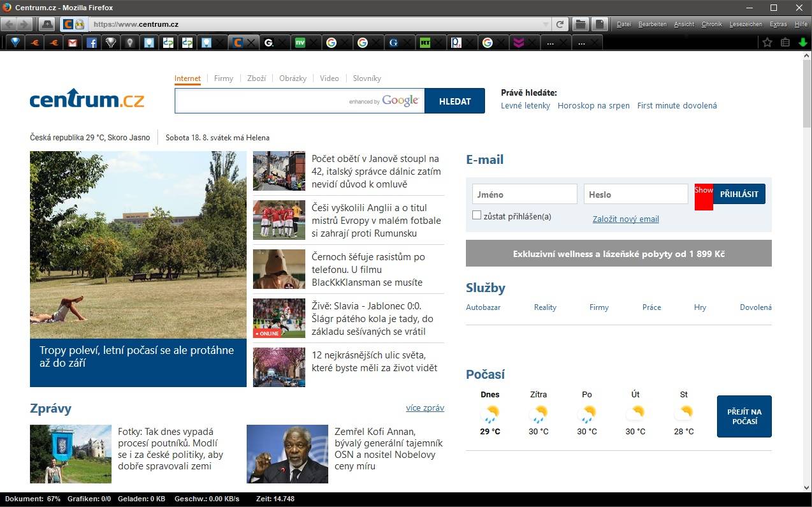The height and width of the screenshot is (507, 812).
Task: Click the centrum.cz logo
Action: pyautogui.click(x=87, y=99)
